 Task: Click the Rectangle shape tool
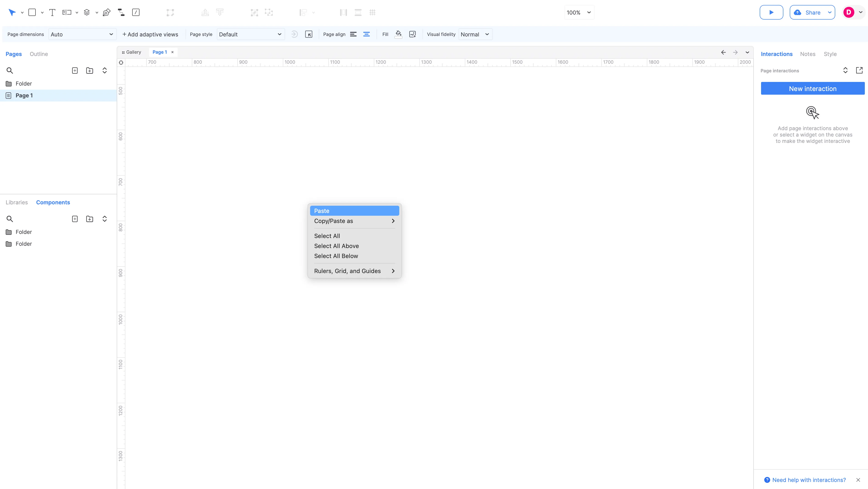click(32, 13)
